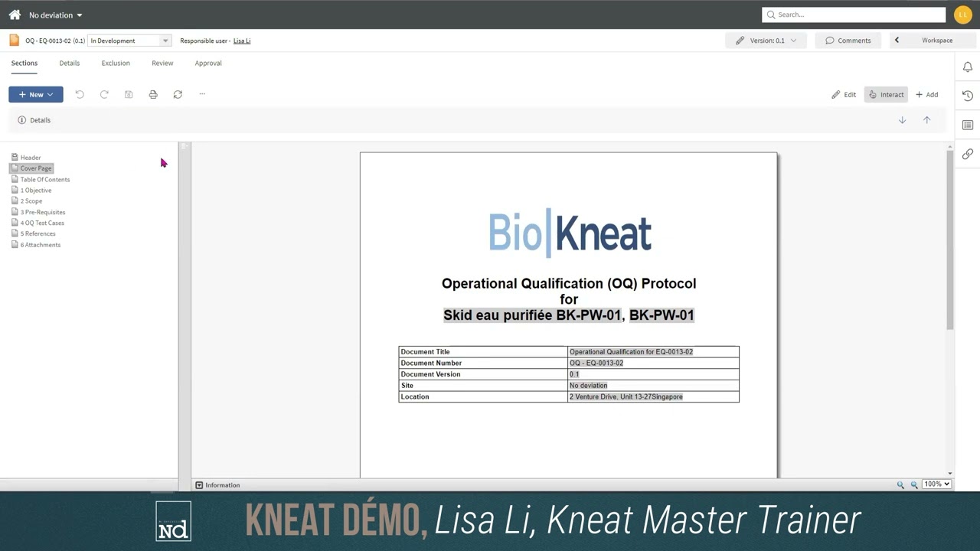Screen dimensions: 980x551
Task: Click the 2 Venture Drive location value
Action: 626,397
